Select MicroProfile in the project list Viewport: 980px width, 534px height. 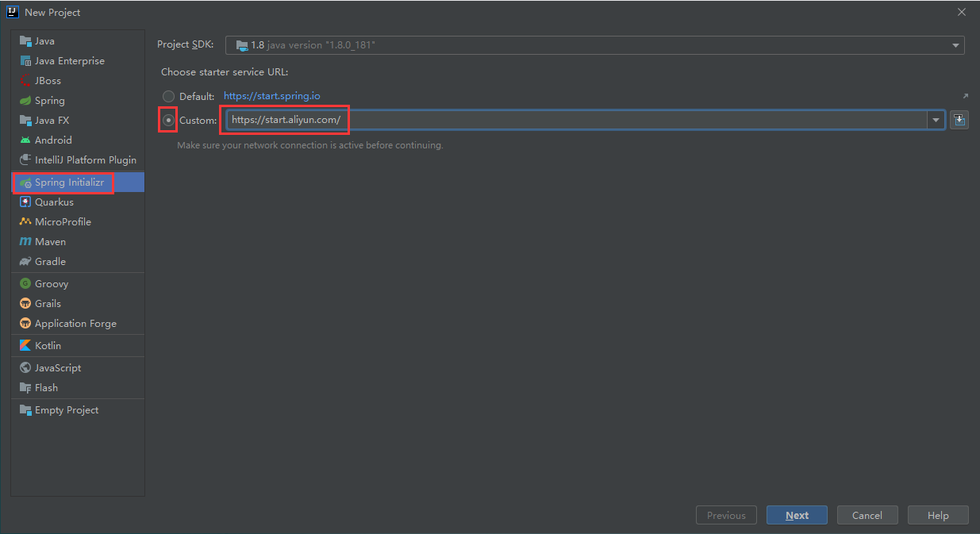coord(78,222)
